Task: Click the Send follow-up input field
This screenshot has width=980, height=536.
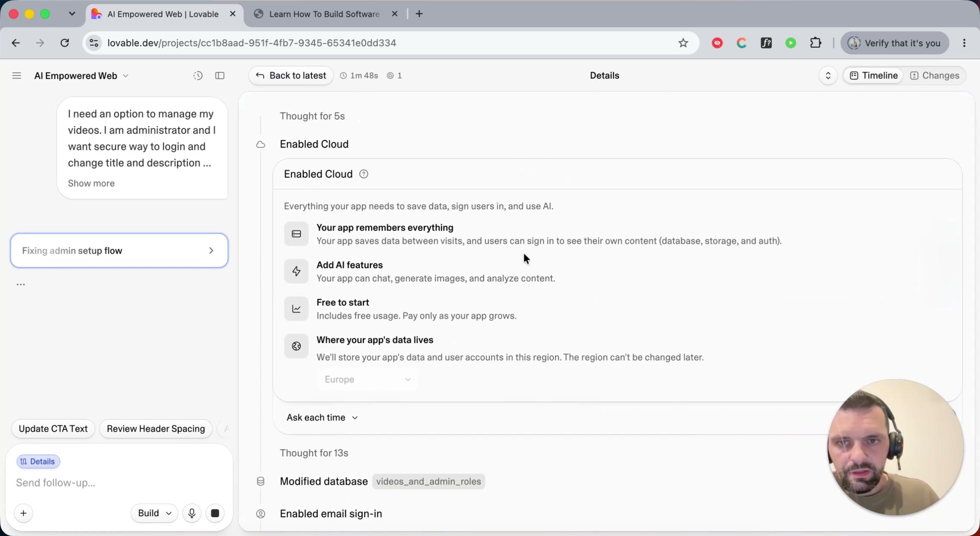Action: [x=119, y=483]
